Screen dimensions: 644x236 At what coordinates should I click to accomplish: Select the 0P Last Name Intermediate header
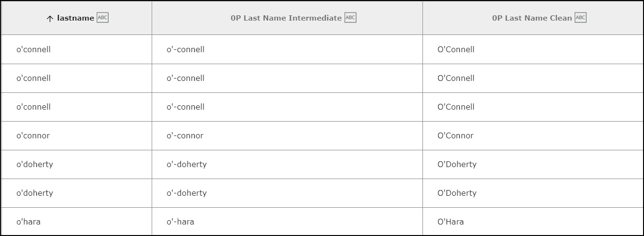[288, 18]
